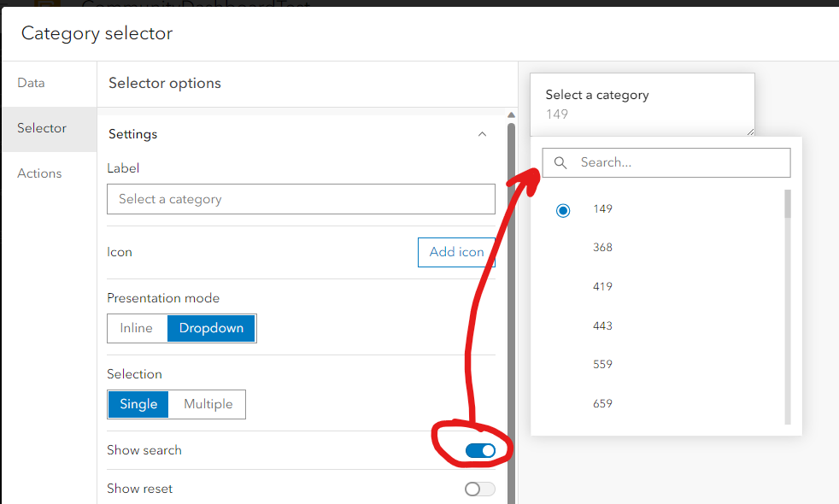The height and width of the screenshot is (504, 839).
Task: Open the Data tab
Action: (32, 83)
